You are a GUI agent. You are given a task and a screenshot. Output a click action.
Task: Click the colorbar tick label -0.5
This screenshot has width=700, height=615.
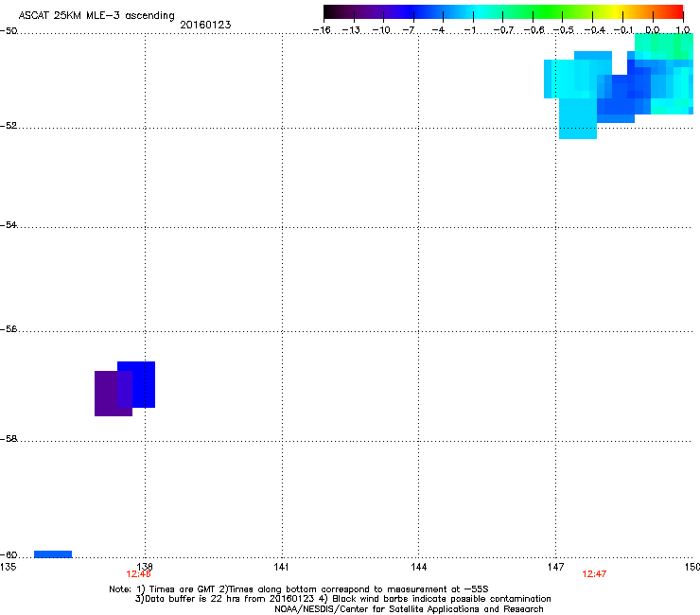564,30
